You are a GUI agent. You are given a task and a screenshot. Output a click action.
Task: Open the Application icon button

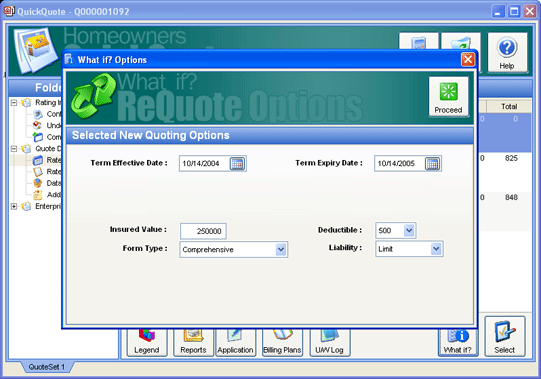235,342
